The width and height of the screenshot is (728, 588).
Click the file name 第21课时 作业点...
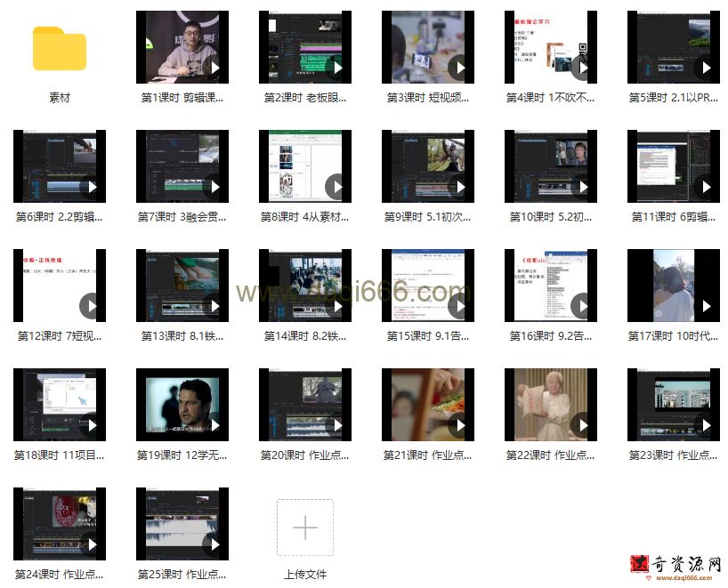428,455
